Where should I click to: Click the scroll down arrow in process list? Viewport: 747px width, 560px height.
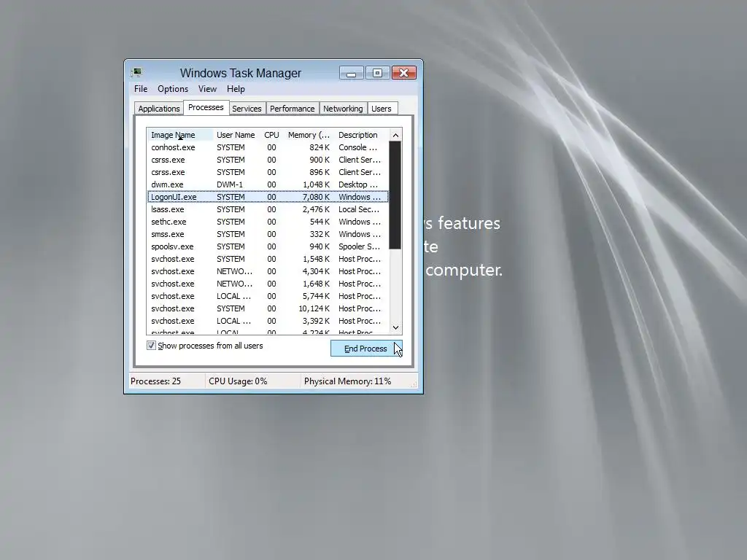(396, 327)
